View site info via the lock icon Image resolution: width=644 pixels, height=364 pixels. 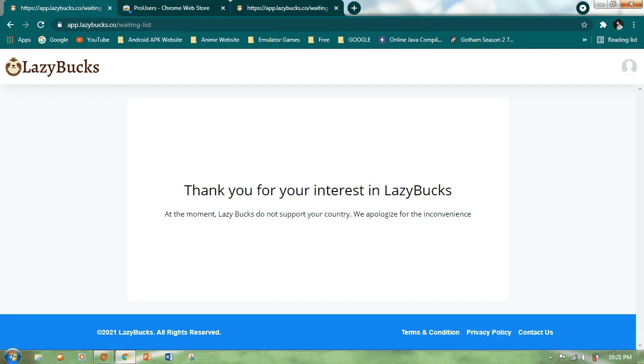click(60, 25)
